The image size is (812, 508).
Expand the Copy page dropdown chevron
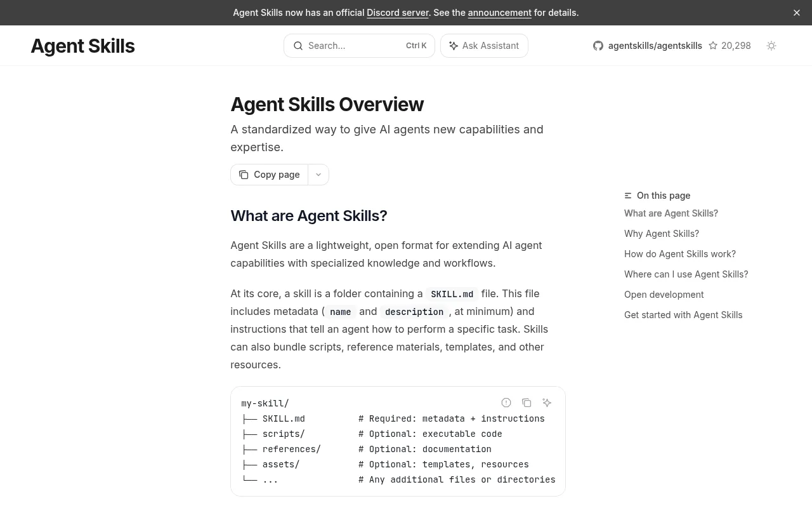pos(318,175)
